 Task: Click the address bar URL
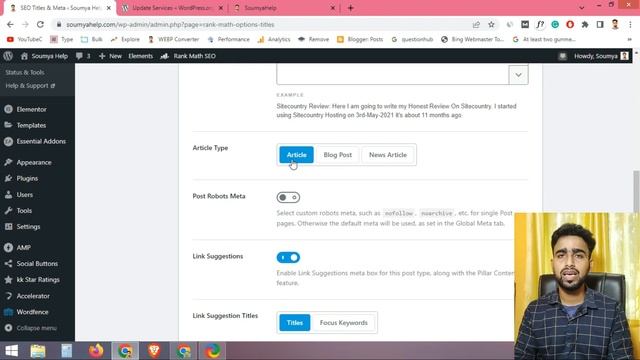tap(170, 24)
